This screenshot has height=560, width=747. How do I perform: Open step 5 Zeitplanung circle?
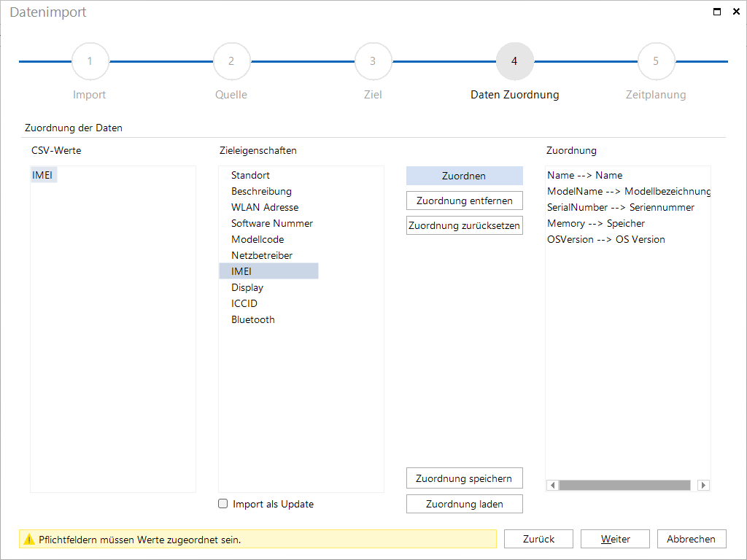[x=656, y=61]
